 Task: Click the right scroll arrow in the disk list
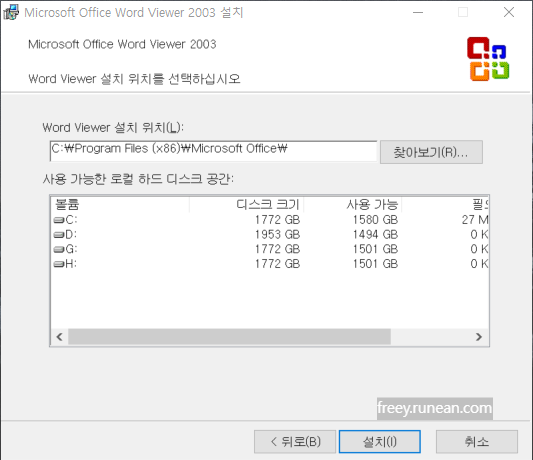479,337
